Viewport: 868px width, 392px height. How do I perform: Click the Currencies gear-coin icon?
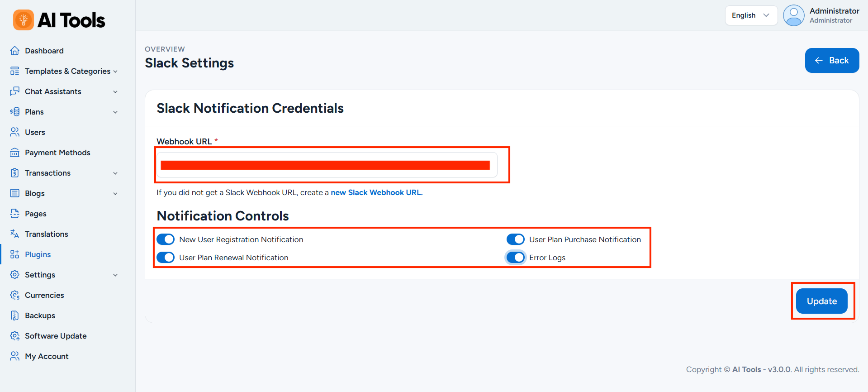tap(15, 295)
